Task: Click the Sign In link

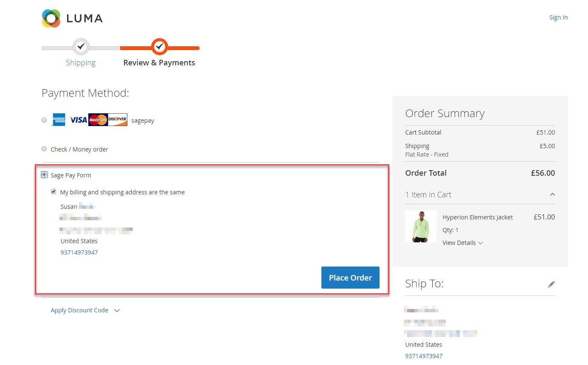Action: pyautogui.click(x=558, y=17)
